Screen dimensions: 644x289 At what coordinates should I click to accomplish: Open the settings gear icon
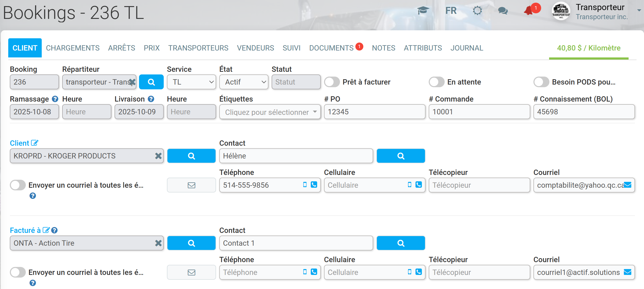(477, 11)
